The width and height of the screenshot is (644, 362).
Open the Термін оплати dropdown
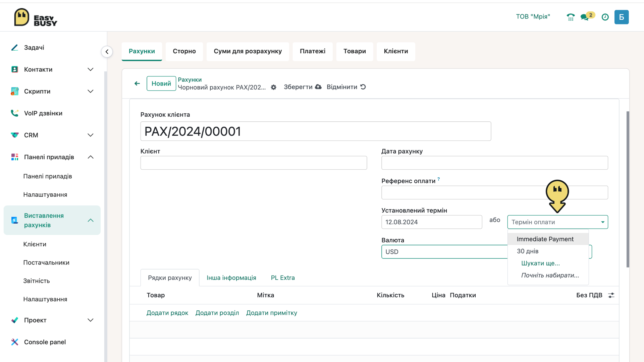[x=557, y=222]
